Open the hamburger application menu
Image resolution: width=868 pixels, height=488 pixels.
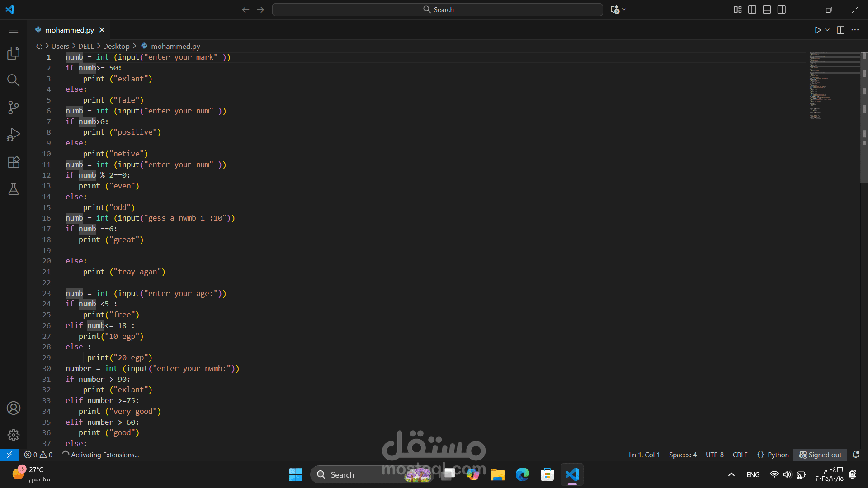tap(14, 30)
